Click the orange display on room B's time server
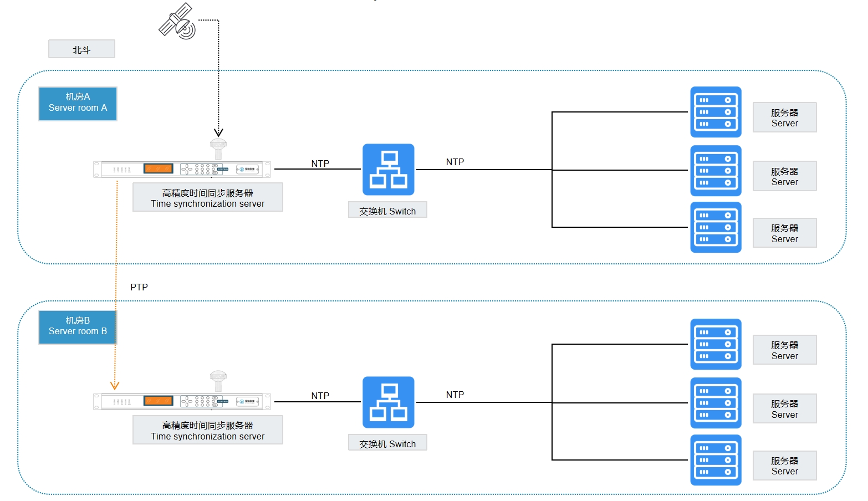The width and height of the screenshot is (868, 501). coord(158,401)
